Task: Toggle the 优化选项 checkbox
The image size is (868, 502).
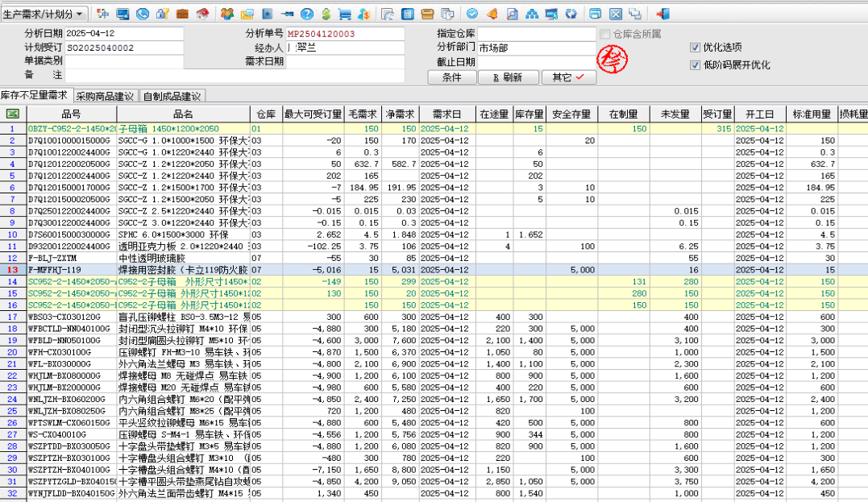Action: [696, 48]
